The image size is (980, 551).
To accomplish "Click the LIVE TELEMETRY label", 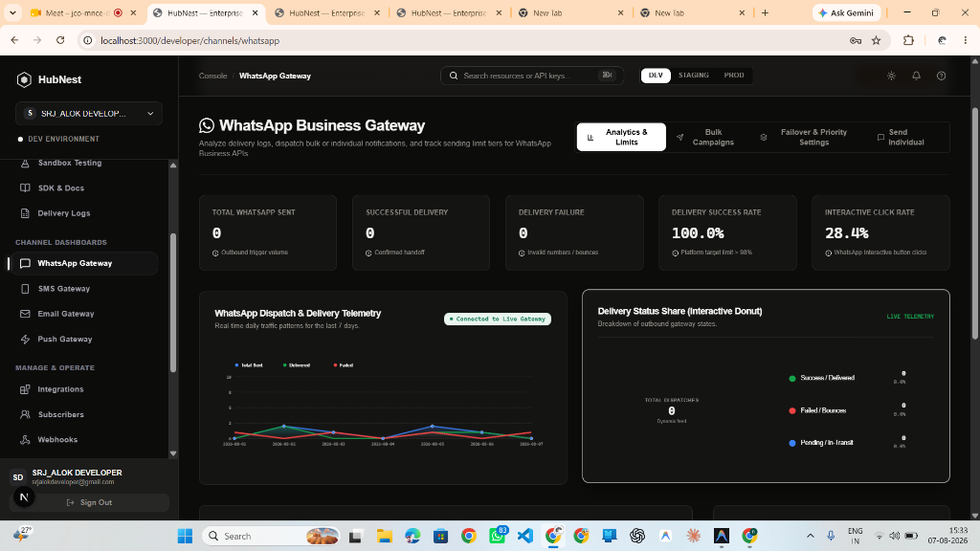I will tap(910, 316).
